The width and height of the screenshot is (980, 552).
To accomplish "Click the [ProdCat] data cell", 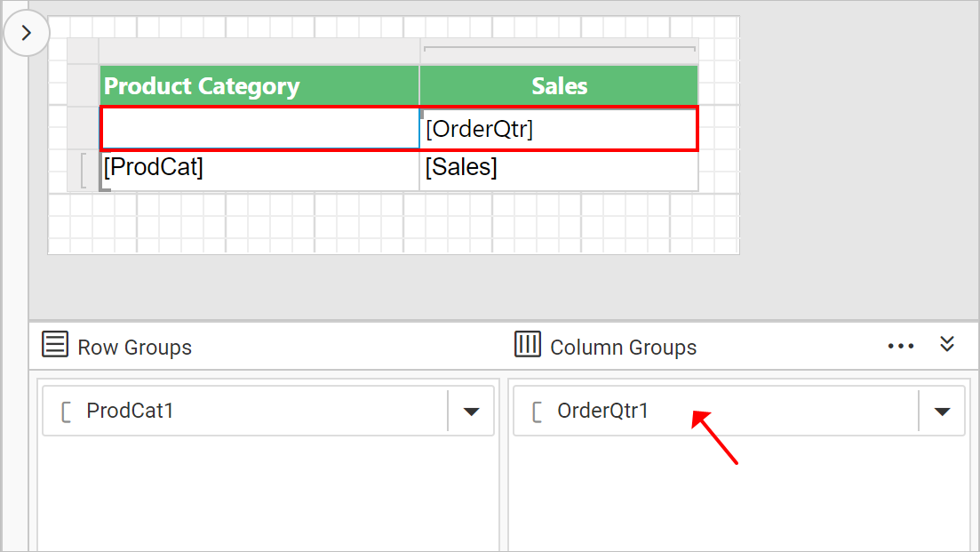I will pos(259,169).
